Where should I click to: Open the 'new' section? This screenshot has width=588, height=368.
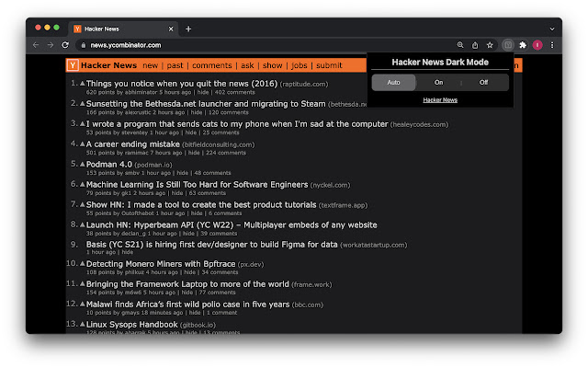point(150,65)
